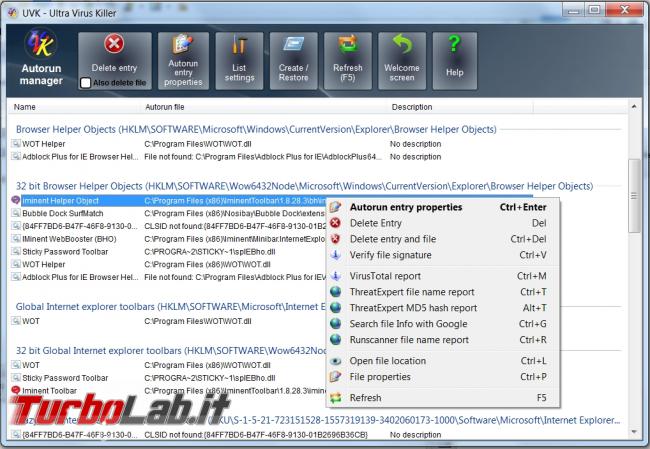650x449 pixels.
Task: Click the list scrollbar up arrow
Action: click(x=634, y=107)
